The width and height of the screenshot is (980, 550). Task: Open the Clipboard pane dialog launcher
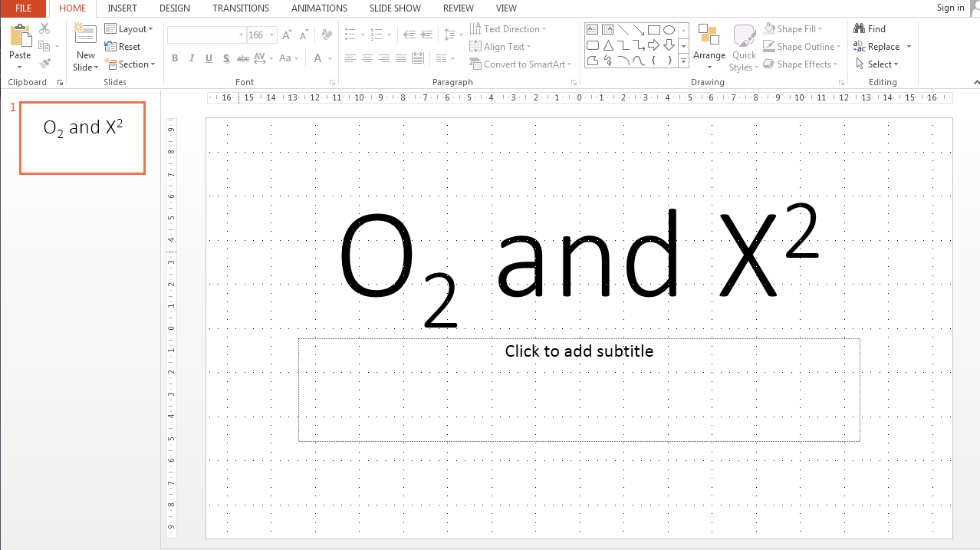coord(61,82)
